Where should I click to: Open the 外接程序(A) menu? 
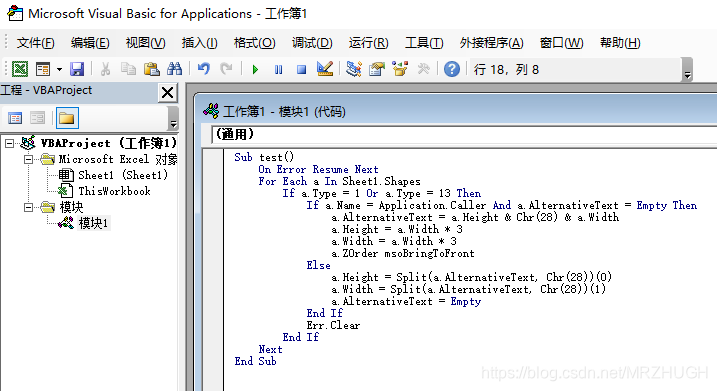(x=491, y=43)
